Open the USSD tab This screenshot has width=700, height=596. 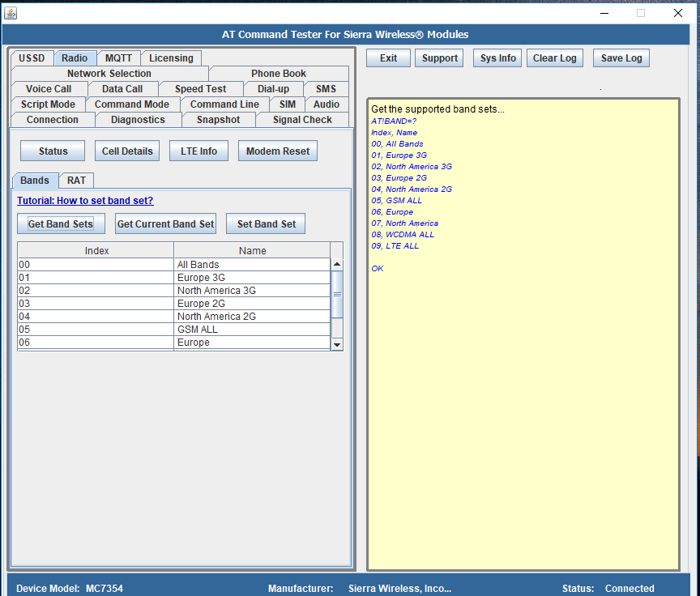click(x=32, y=58)
